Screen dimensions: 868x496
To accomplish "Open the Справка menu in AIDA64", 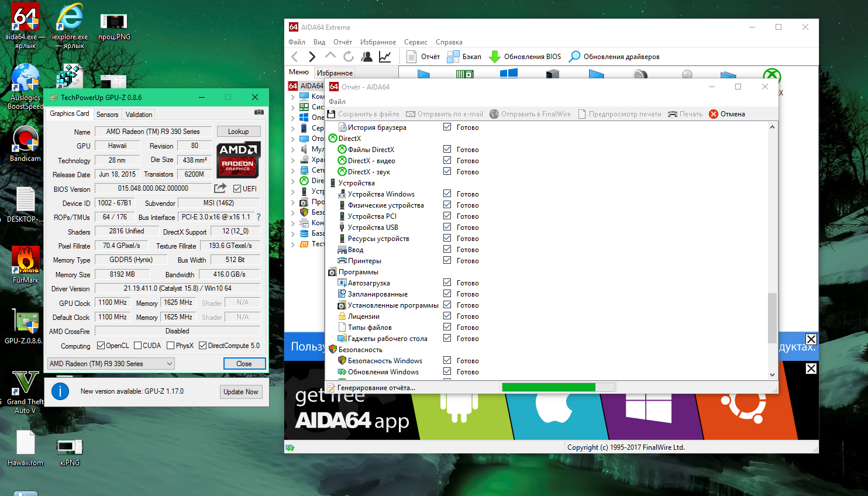I will coord(449,42).
